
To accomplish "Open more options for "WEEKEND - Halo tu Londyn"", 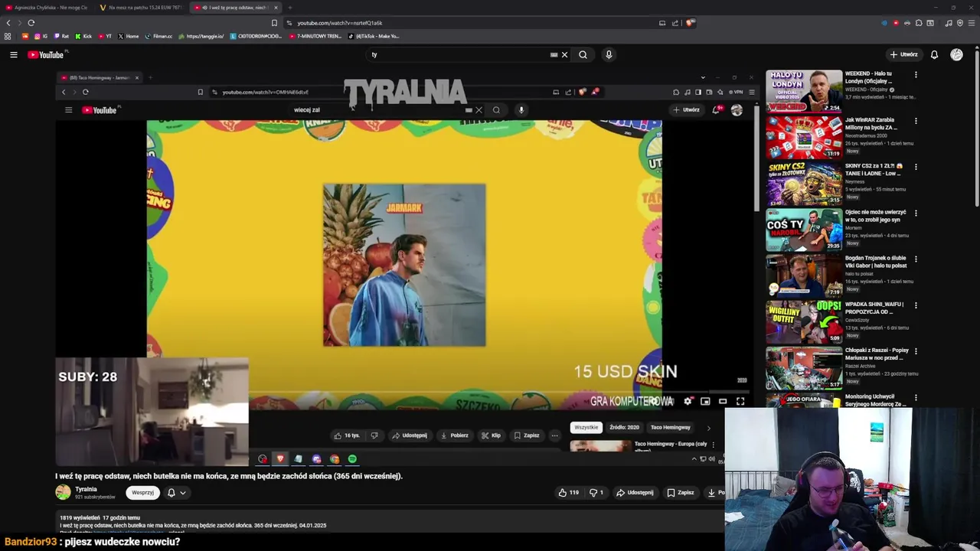I will click(x=916, y=75).
